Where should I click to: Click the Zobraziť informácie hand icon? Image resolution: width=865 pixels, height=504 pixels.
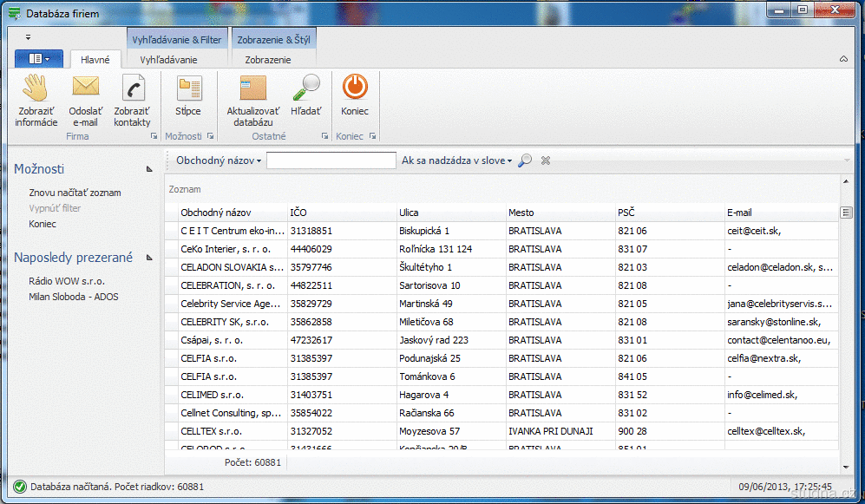point(36,88)
